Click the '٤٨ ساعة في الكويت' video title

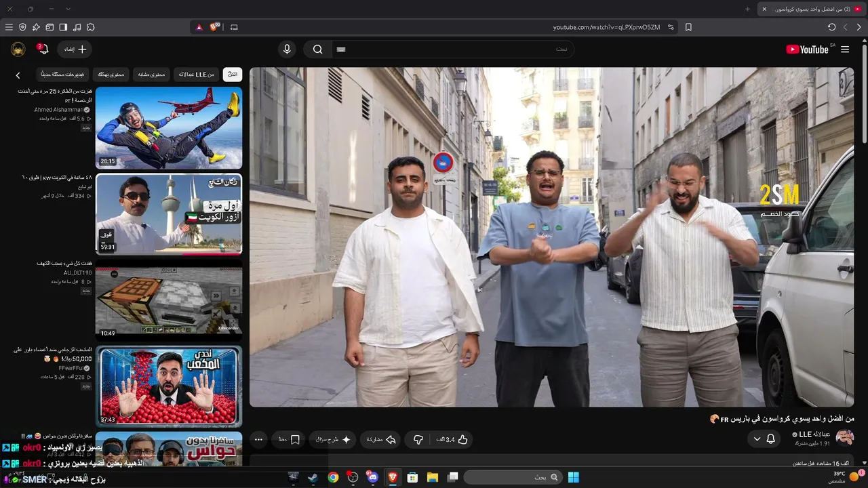click(x=57, y=178)
